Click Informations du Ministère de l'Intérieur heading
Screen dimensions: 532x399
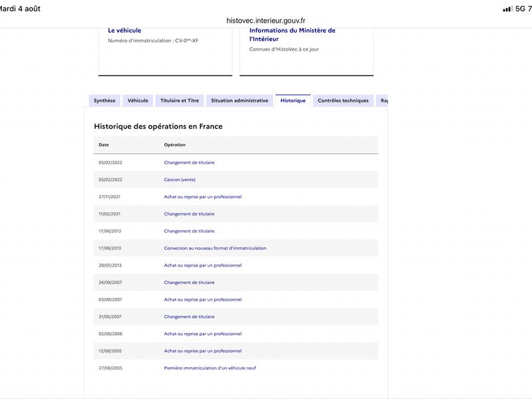pos(292,35)
